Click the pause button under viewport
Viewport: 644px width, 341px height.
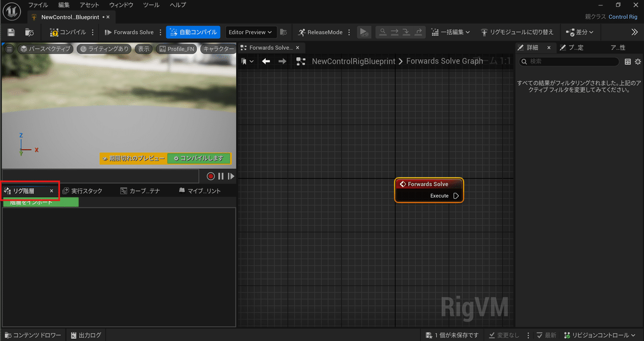(221, 176)
